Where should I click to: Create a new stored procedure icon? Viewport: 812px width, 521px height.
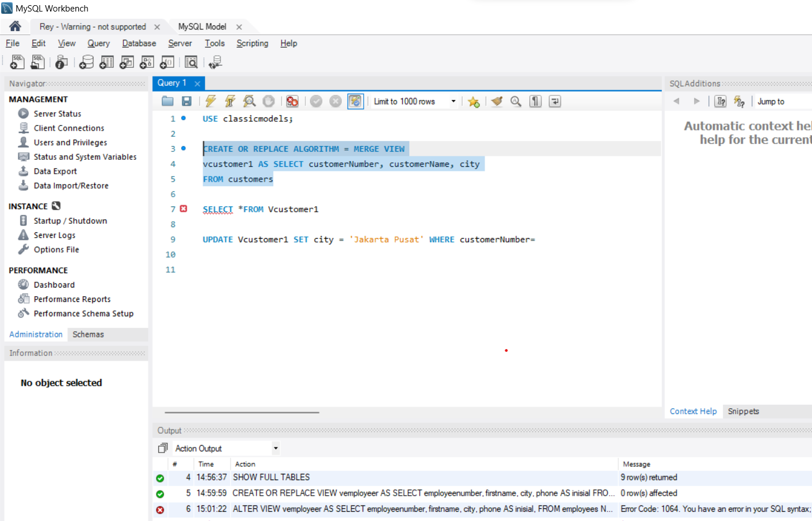point(147,62)
